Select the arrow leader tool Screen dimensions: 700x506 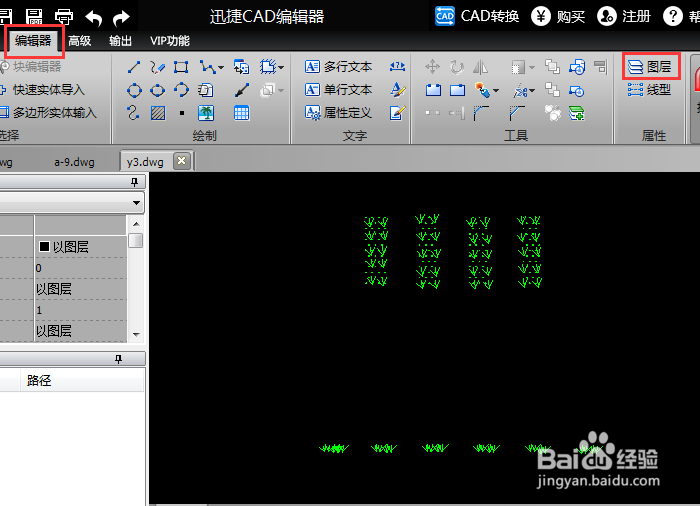point(242,90)
